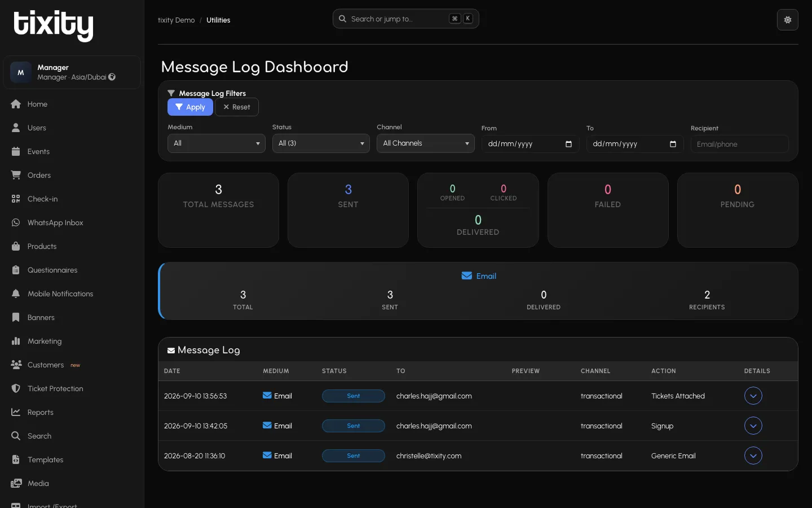Click the Email channel summary header
This screenshot has height=508, width=812.
coord(479,276)
